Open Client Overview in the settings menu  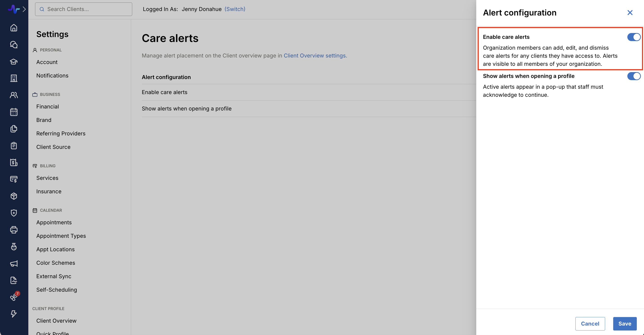point(56,321)
